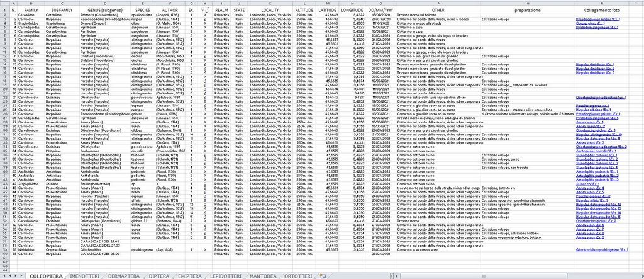
Task: Click the preparazione header cell
Action: (527, 11)
